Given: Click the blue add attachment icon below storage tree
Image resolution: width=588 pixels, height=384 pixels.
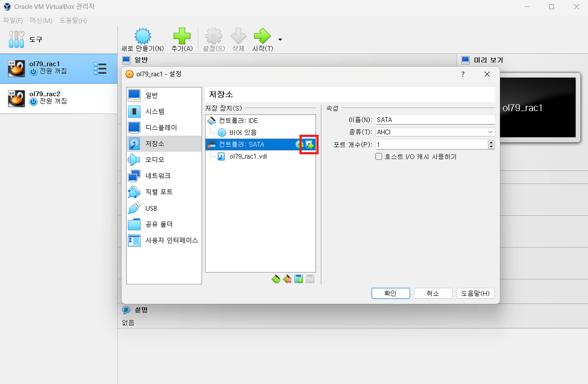Looking at the screenshot, I should [x=299, y=279].
